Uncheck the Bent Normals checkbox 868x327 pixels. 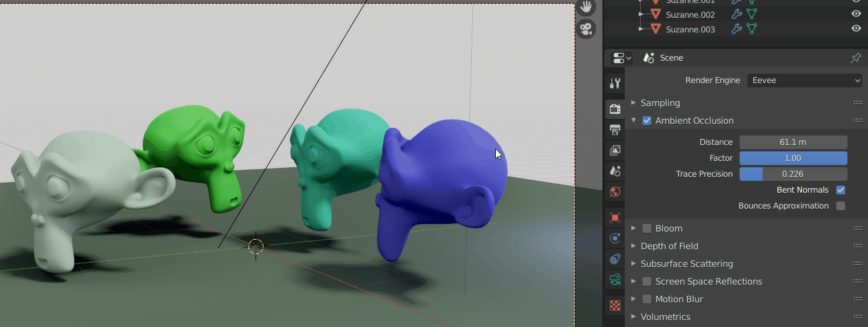tap(840, 190)
